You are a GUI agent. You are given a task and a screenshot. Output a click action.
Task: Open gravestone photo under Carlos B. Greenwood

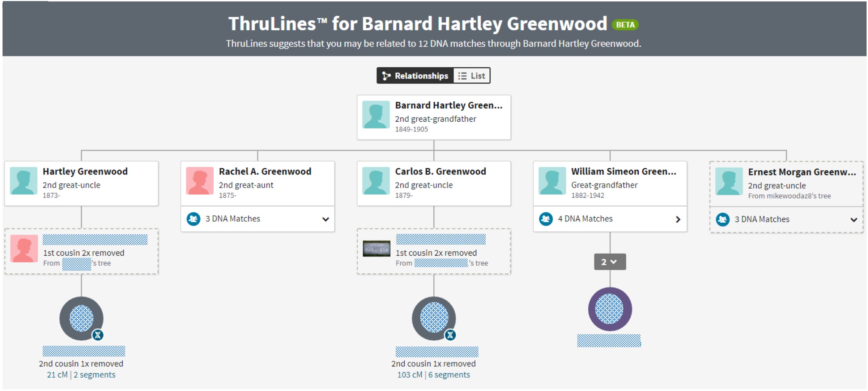[x=376, y=248]
